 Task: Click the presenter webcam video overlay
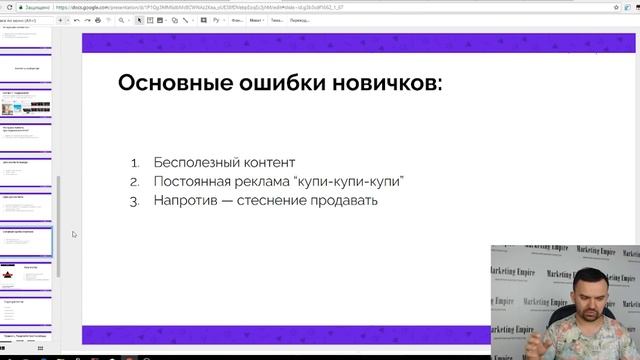565,302
